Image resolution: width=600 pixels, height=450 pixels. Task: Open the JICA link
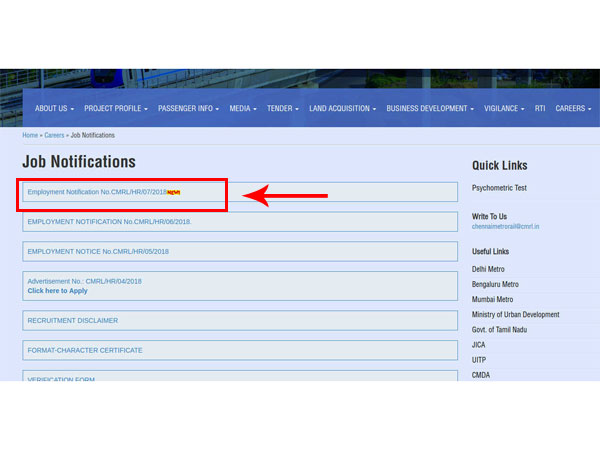(x=478, y=345)
